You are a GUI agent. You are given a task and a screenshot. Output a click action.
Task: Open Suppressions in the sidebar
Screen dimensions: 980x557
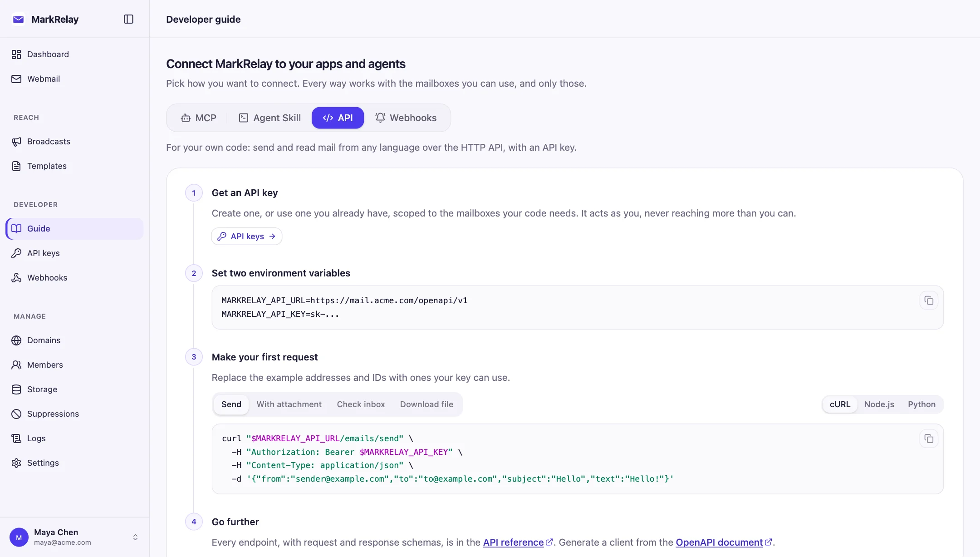pyautogui.click(x=74, y=414)
